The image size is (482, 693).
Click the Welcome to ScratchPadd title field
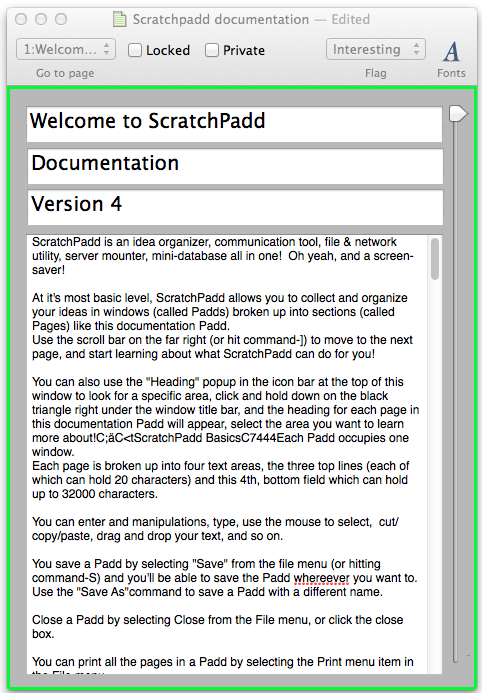click(235, 124)
